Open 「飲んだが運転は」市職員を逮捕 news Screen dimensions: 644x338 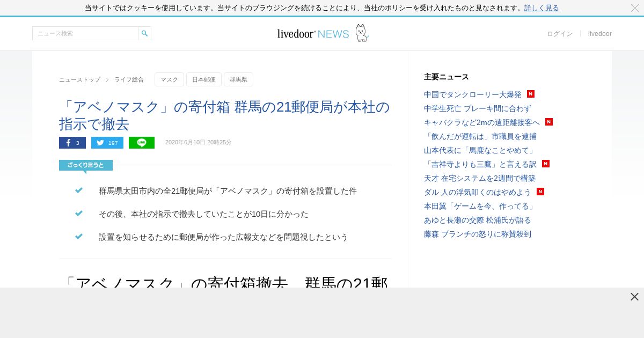tap(480, 136)
